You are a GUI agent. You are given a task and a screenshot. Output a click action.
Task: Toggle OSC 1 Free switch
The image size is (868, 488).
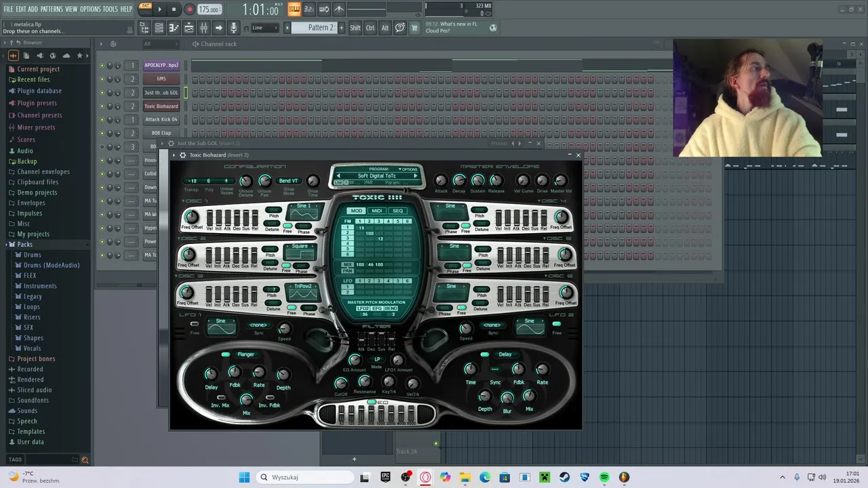click(x=288, y=226)
